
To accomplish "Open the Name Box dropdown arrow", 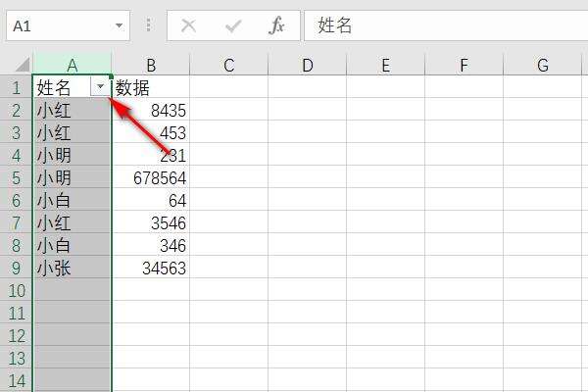I will (119, 25).
